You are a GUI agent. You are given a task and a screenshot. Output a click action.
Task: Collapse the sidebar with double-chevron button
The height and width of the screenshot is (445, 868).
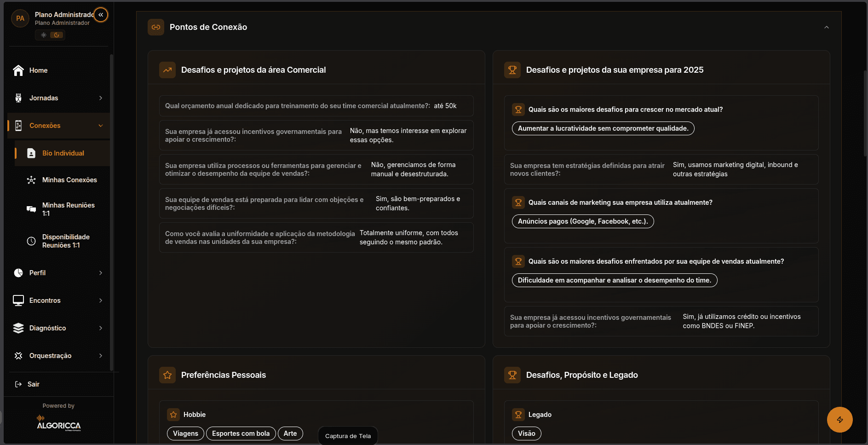101,15
